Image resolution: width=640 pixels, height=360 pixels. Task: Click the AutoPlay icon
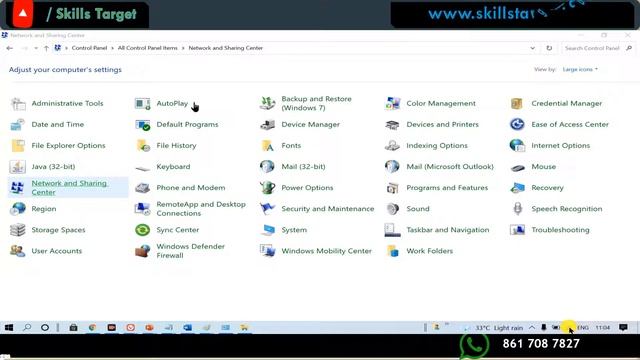[142, 104]
